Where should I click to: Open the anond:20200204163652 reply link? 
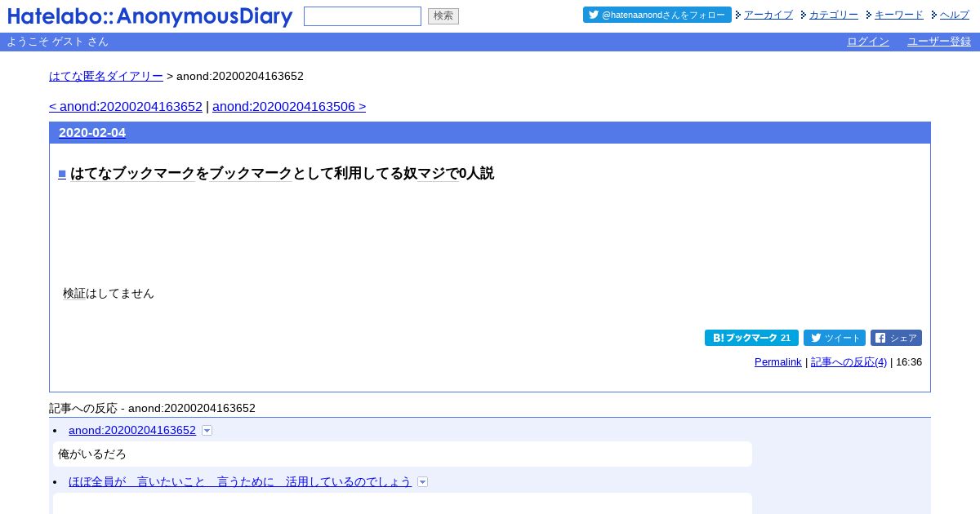point(132,430)
